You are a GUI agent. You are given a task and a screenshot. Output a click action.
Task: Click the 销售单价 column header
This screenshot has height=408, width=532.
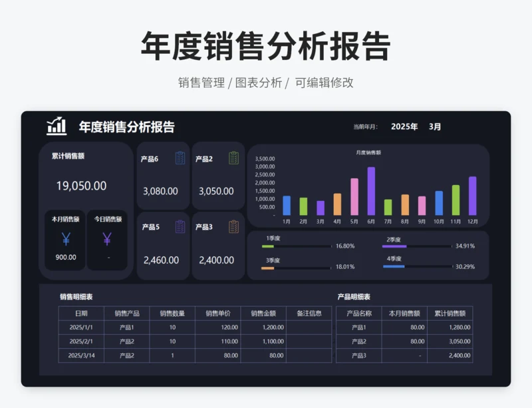pyautogui.click(x=218, y=313)
